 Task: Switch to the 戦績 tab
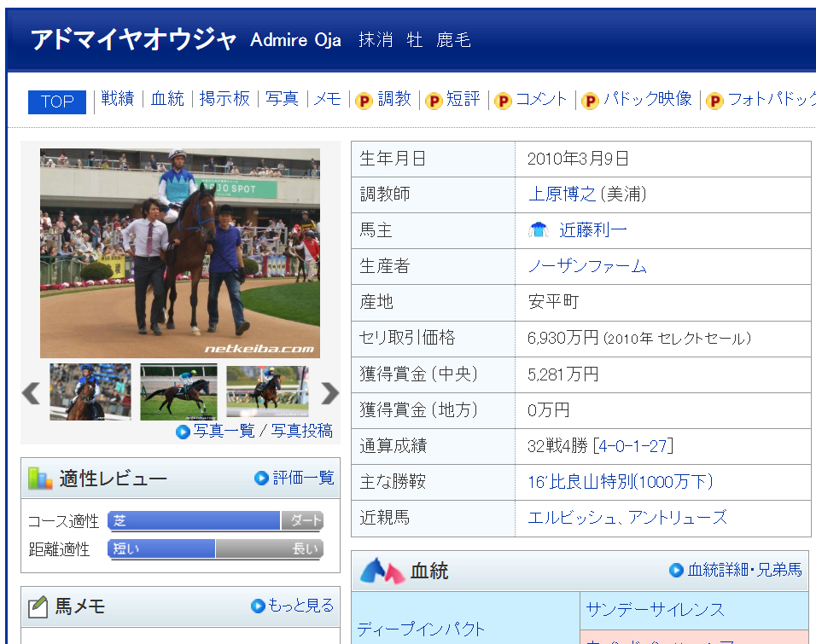click(118, 99)
